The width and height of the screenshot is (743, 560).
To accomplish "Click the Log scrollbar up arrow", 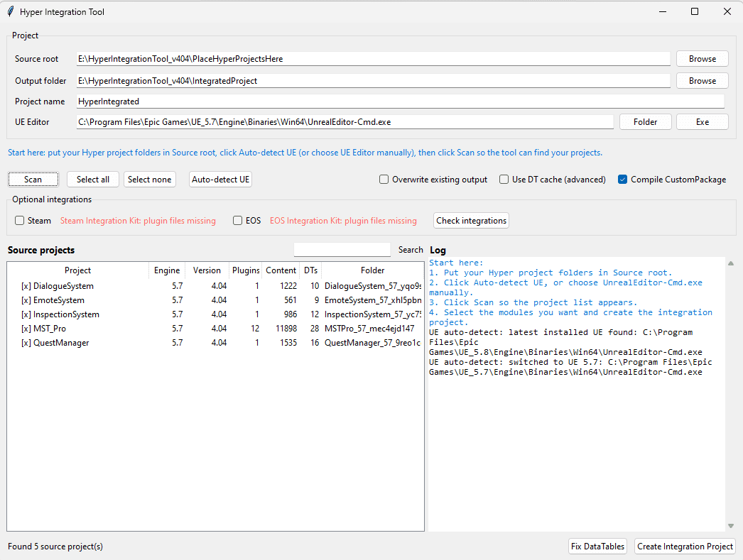I will pyautogui.click(x=731, y=263).
